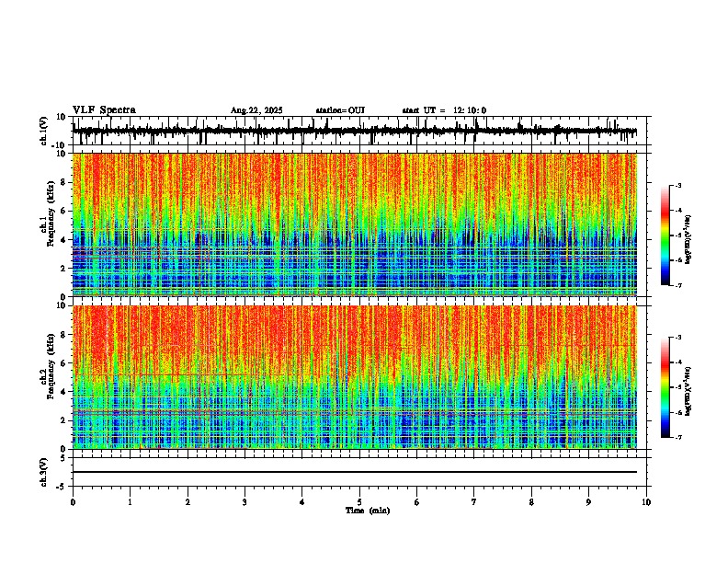This screenshot has height=563, width=728.
Task: Click the 'ch.3(V)' axis label
Action: (44, 472)
